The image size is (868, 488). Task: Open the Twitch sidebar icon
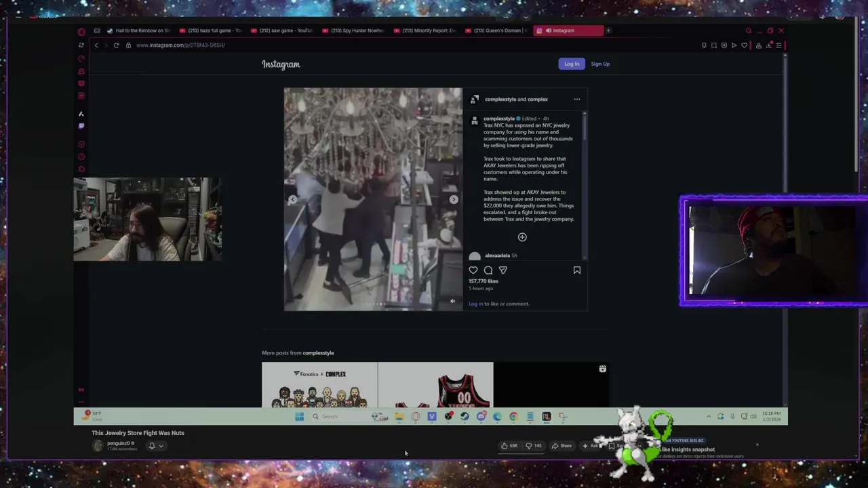[x=81, y=125]
